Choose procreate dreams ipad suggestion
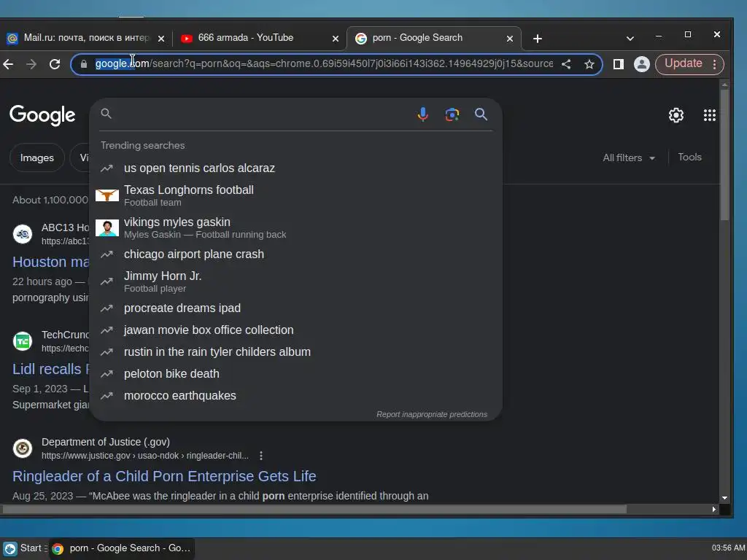747x560 pixels. coord(295,308)
